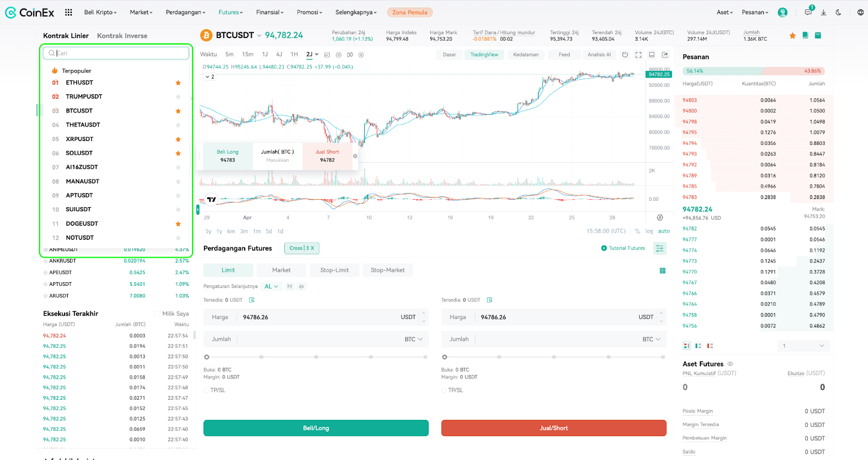Open the Tutorial Futures link
The image size is (868, 460).
click(x=623, y=248)
